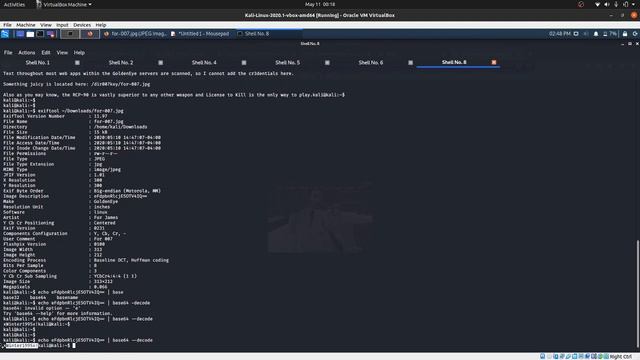Click the microphone icon in top bar
The height and width of the screenshot is (360, 640).
(616, 4)
